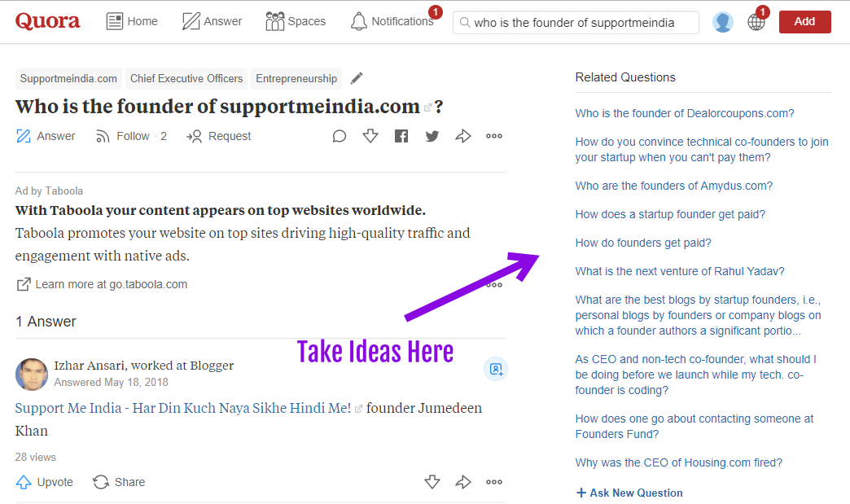Open Spaces in the top navigation
The height and width of the screenshot is (504, 850).
(296, 22)
